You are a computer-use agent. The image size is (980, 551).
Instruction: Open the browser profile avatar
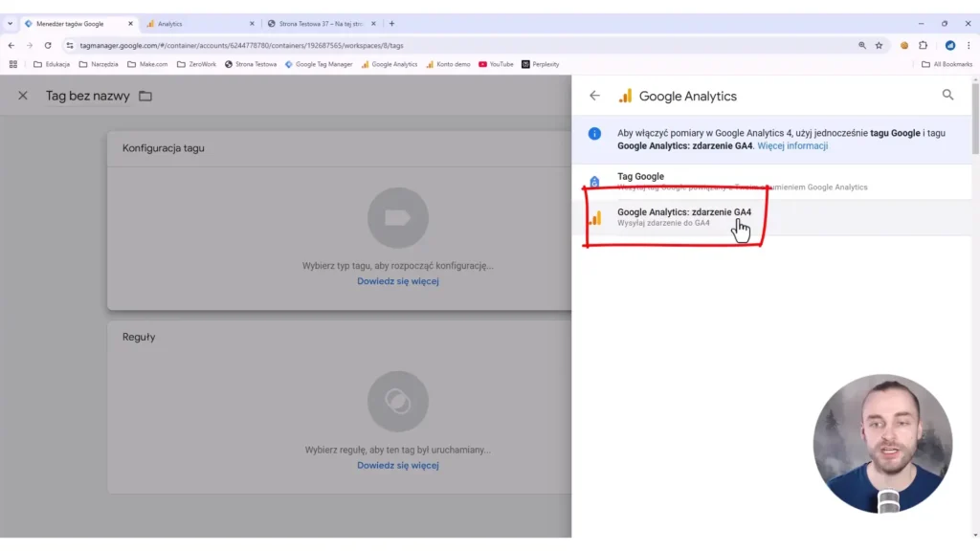(950, 46)
